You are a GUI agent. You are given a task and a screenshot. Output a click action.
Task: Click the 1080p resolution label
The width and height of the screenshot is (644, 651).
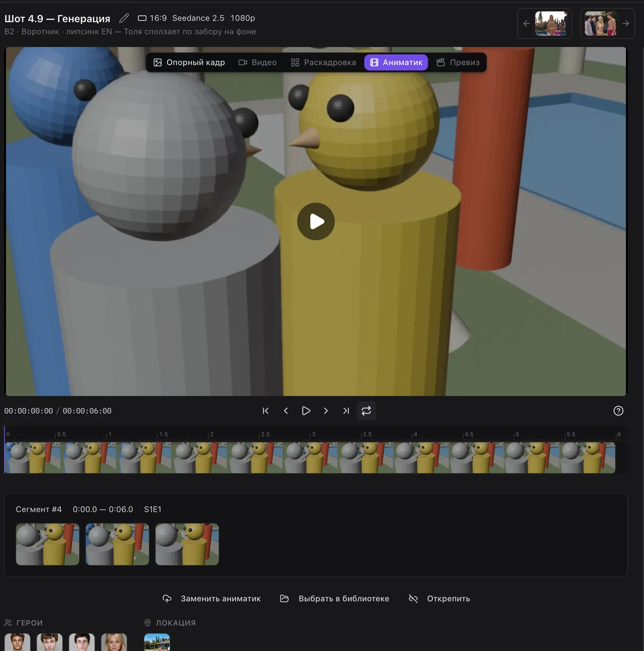[243, 18]
